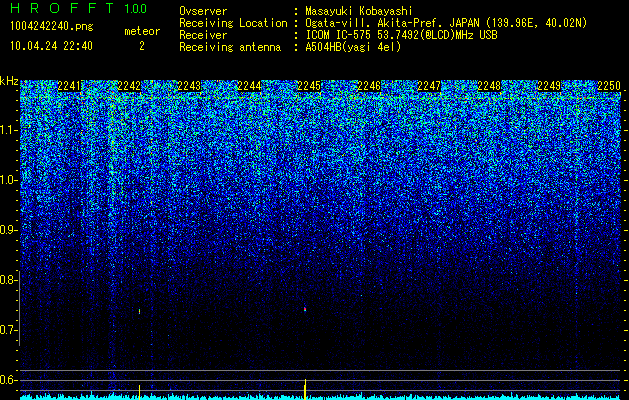Click the 2248 time marker
Screen dimensions: 629x400
click(489, 86)
